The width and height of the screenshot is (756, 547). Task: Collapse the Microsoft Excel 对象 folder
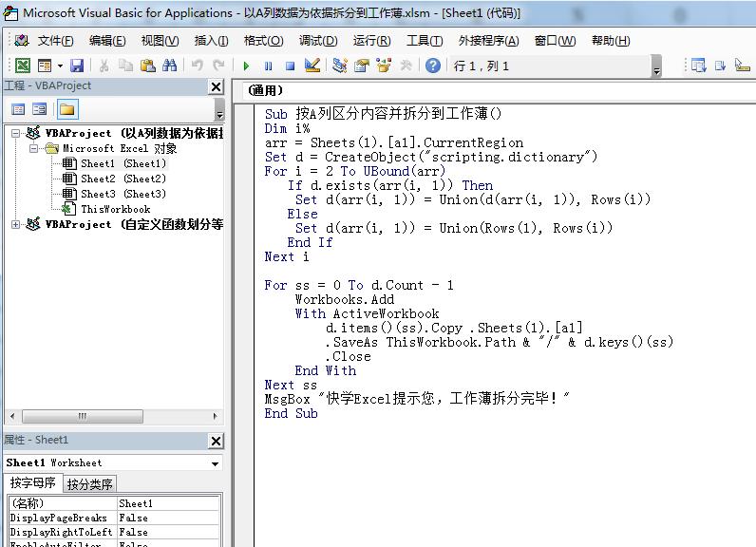[33, 149]
